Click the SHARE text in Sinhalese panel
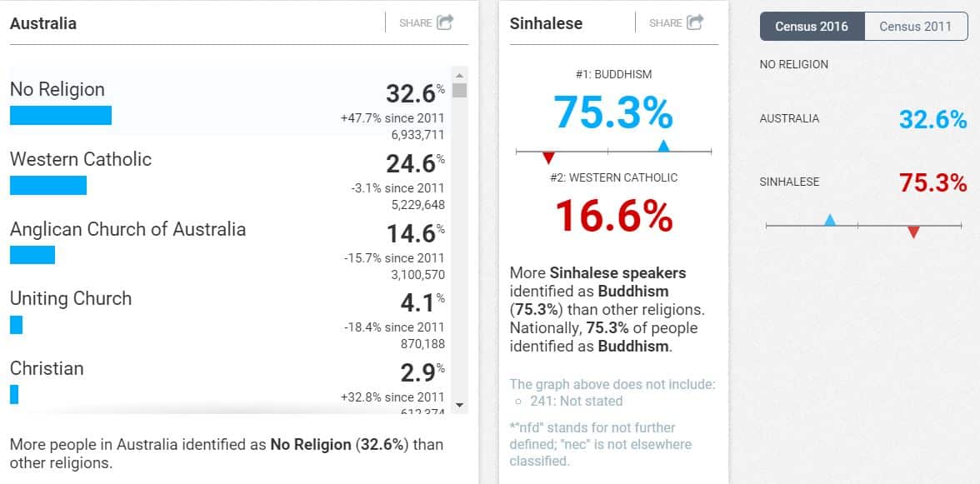Image resolution: width=980 pixels, height=484 pixels. coord(665,23)
